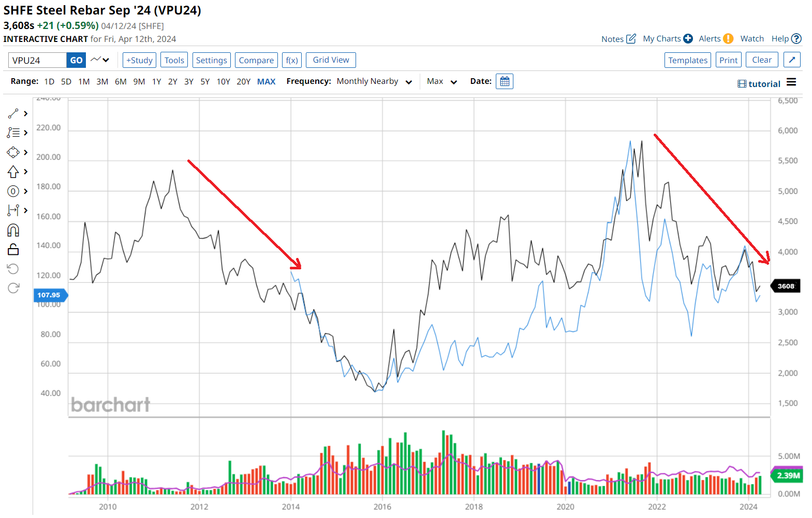Screen dimensions: 812x518
Task: Open the Fibonacci list tools icon
Action: tap(13, 133)
